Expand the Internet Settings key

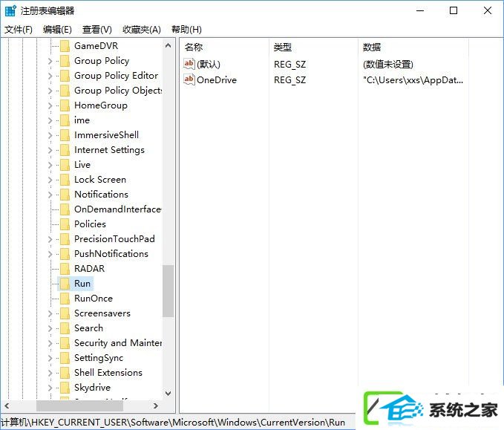click(50, 149)
